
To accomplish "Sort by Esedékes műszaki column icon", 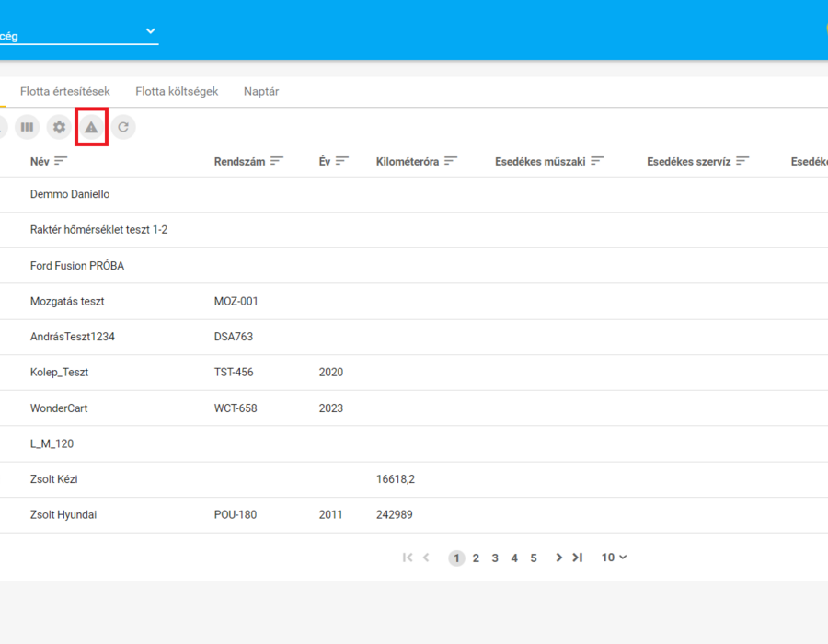I will [597, 160].
